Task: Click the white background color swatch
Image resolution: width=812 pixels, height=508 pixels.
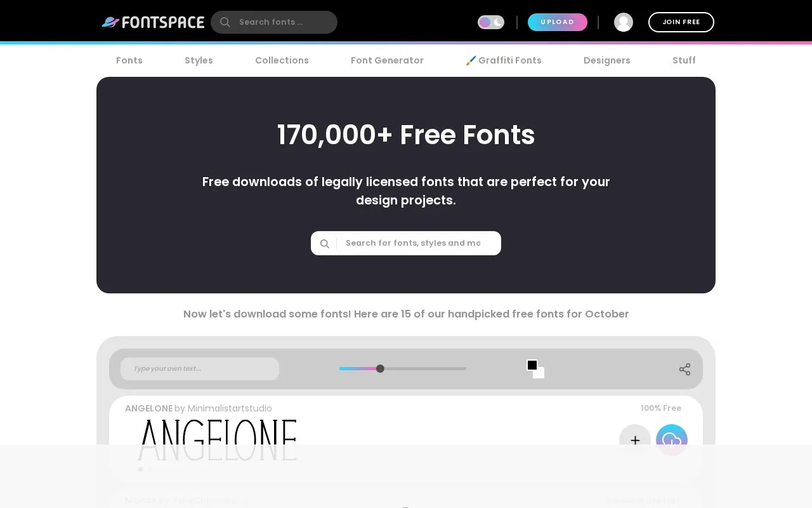Action: tap(539, 373)
